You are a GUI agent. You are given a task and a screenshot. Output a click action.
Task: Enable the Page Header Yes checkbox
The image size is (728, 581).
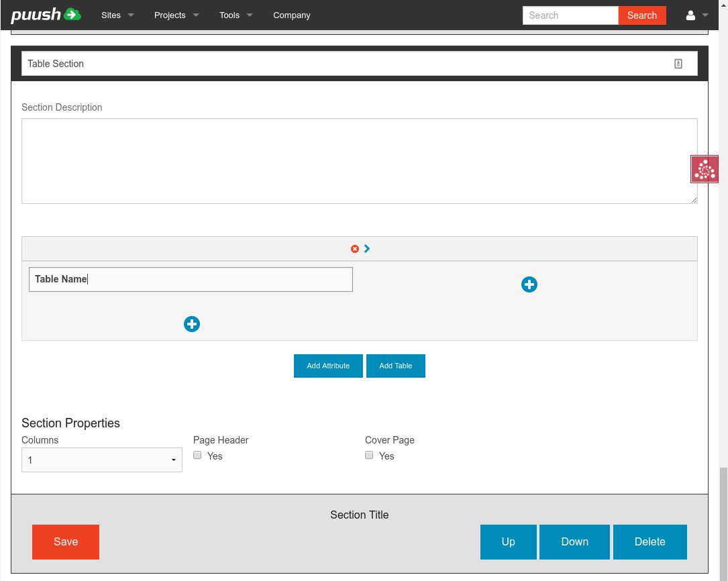coord(197,455)
